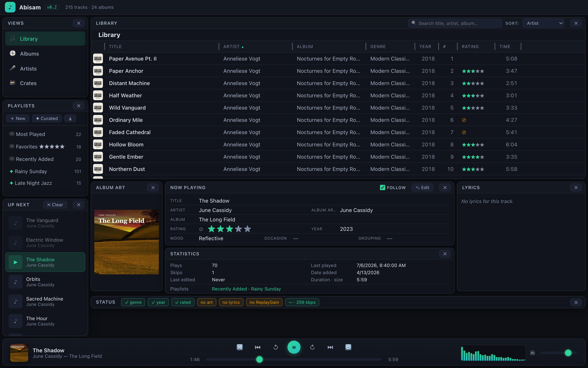The width and height of the screenshot is (588, 368).
Task: Open the Recently Added playlist
Action: click(45, 159)
